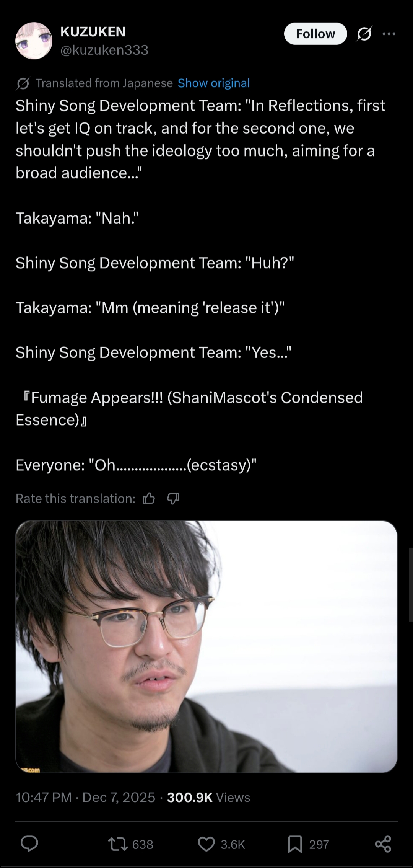Click the @kuzuken333 handle
The height and width of the screenshot is (868, 413).
104,50
